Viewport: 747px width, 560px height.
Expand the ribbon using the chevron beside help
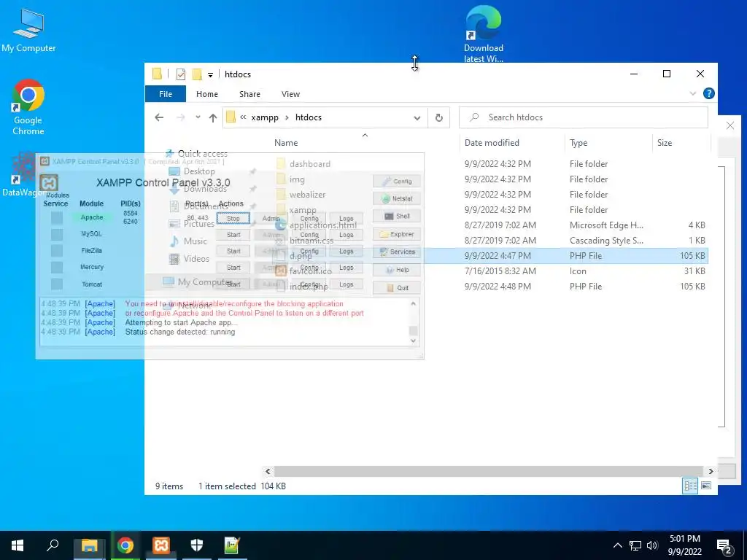693,94
